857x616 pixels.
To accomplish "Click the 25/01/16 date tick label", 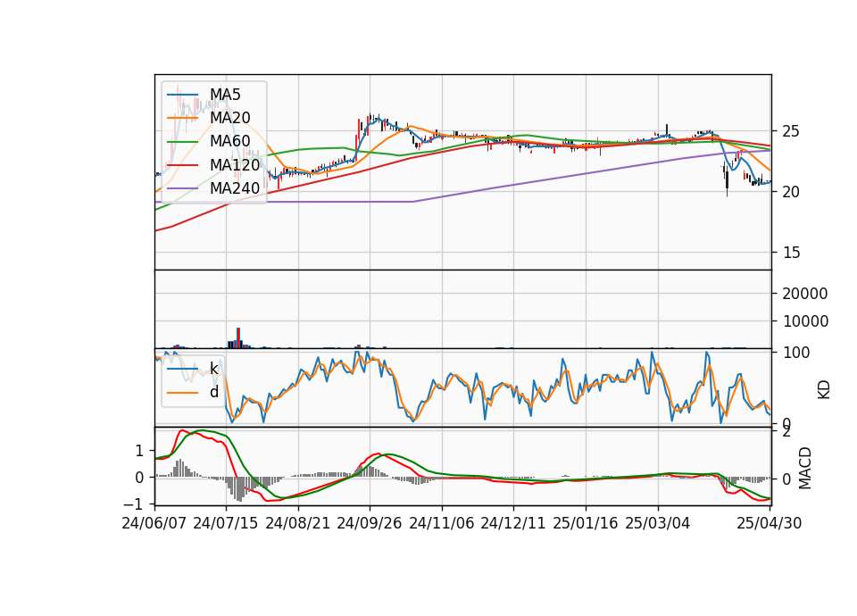I will [586, 523].
